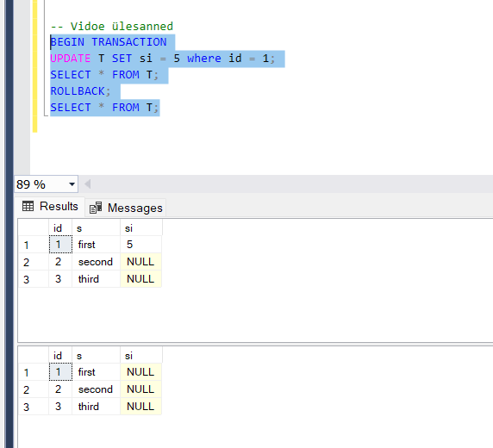
Task: Select 'second' cell in first result grid
Action: pyautogui.click(x=97, y=262)
